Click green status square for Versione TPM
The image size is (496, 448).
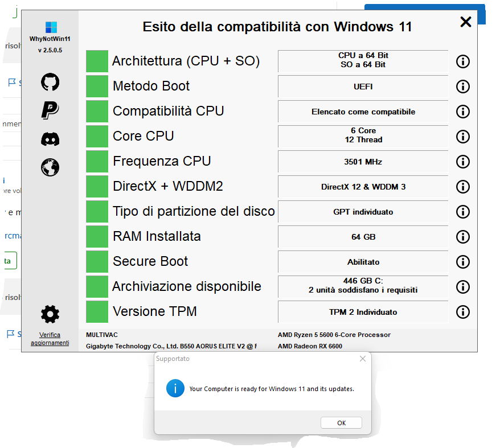click(x=97, y=312)
